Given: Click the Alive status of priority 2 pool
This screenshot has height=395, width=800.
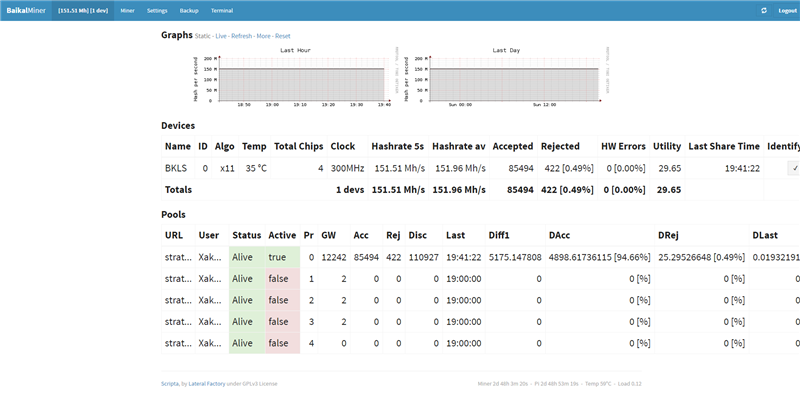Looking at the screenshot, I should (x=247, y=300).
